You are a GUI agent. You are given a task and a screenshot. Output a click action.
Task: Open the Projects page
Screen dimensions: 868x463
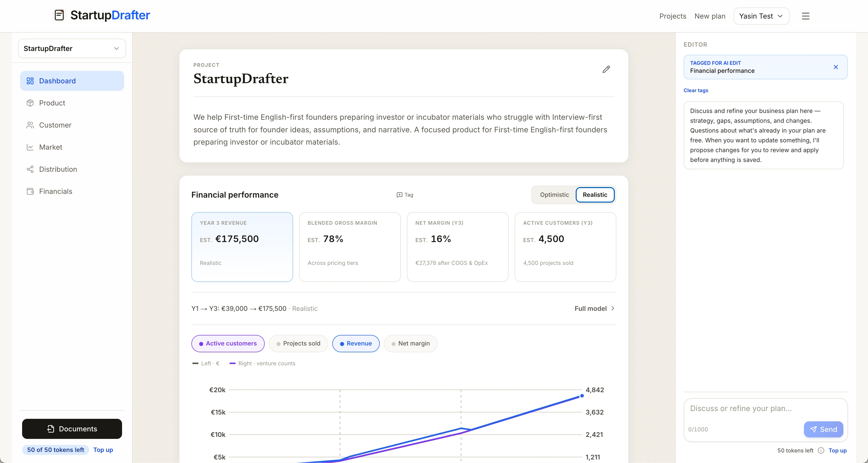[x=673, y=16]
